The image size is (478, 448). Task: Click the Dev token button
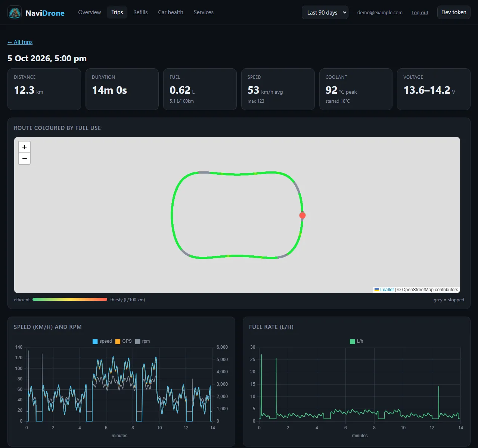click(454, 12)
